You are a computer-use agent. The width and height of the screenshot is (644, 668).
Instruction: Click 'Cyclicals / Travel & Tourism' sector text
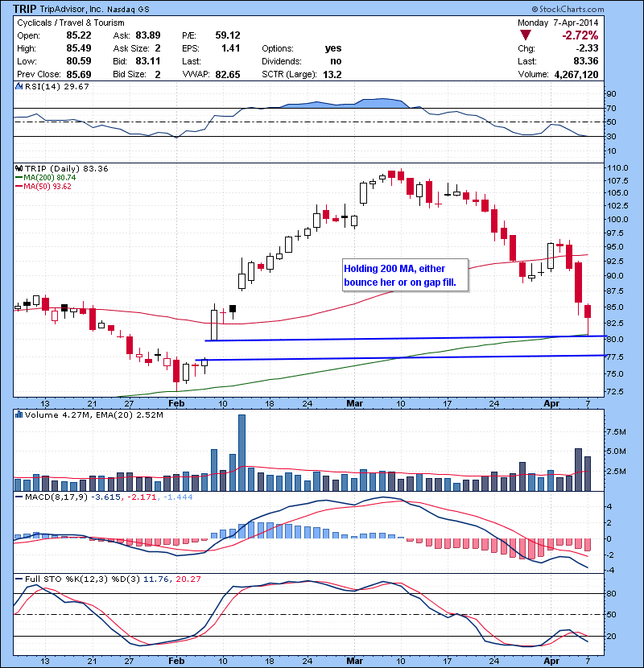click(71, 23)
